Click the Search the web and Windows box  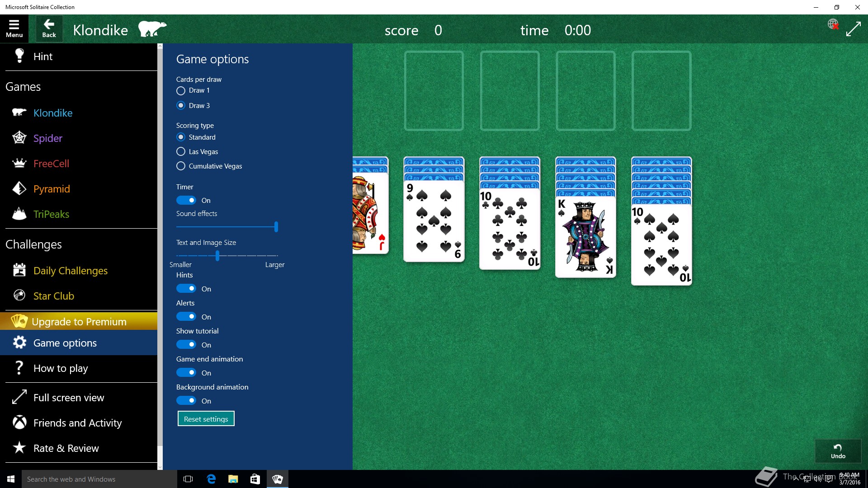pyautogui.click(x=99, y=479)
